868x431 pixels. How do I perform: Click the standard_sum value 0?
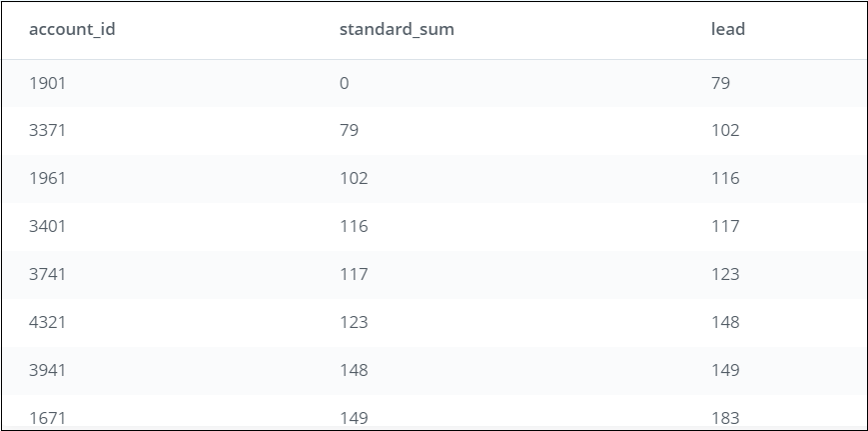pyautogui.click(x=345, y=83)
